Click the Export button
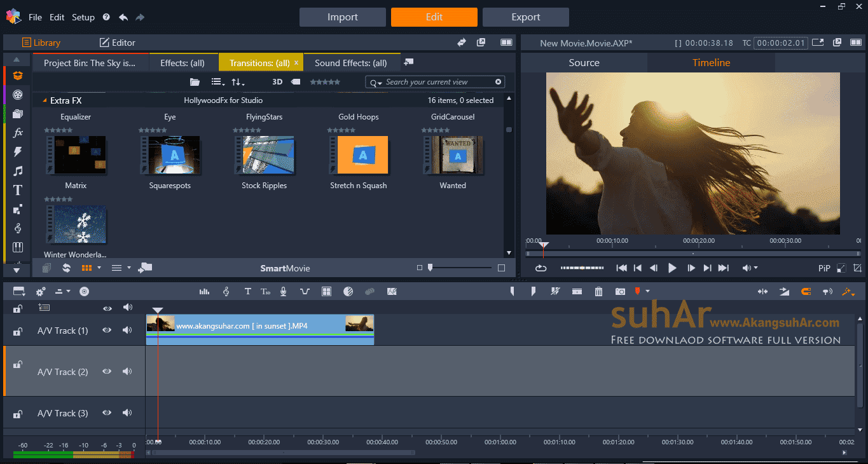 (x=525, y=17)
